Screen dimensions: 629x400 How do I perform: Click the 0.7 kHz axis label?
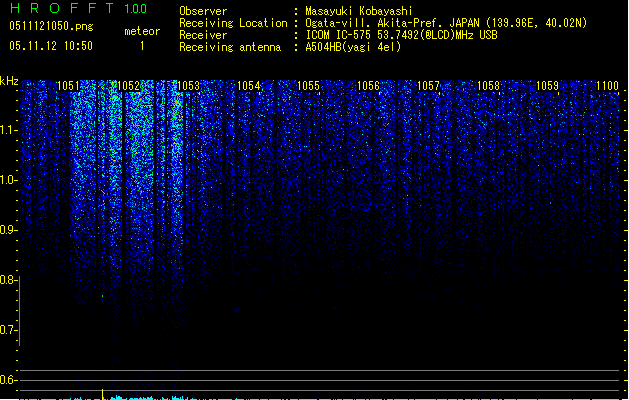pos(8,330)
